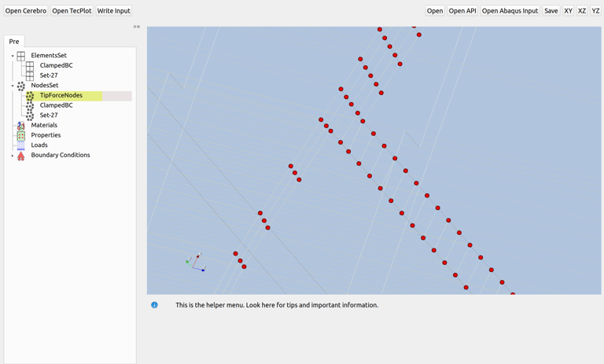Click the Open Abaqus Input button
Image resolution: width=604 pixels, height=364 pixels.
(x=510, y=11)
